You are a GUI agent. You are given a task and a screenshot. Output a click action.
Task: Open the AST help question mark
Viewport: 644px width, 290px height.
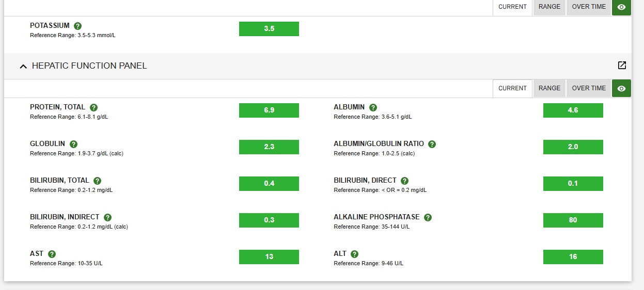[x=52, y=254]
